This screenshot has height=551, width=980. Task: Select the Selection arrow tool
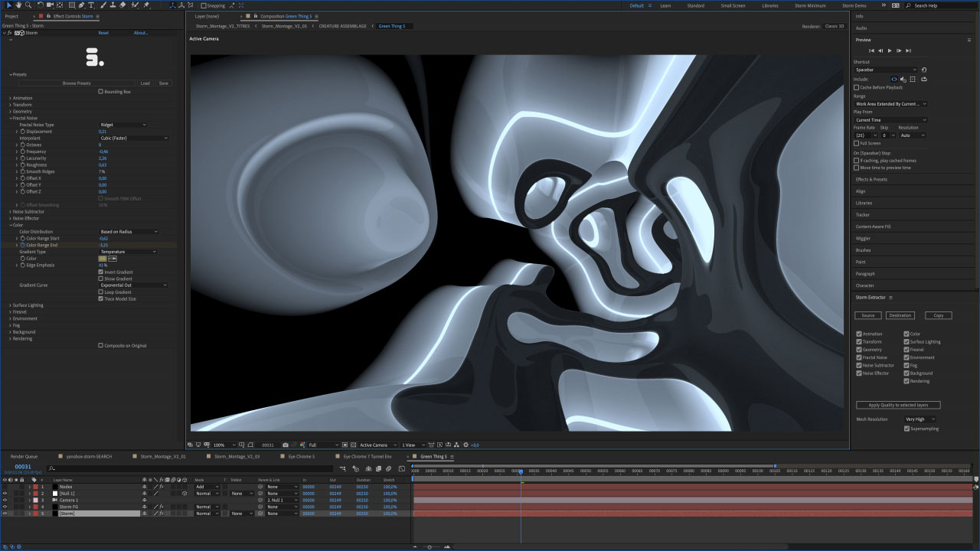tap(9, 5)
